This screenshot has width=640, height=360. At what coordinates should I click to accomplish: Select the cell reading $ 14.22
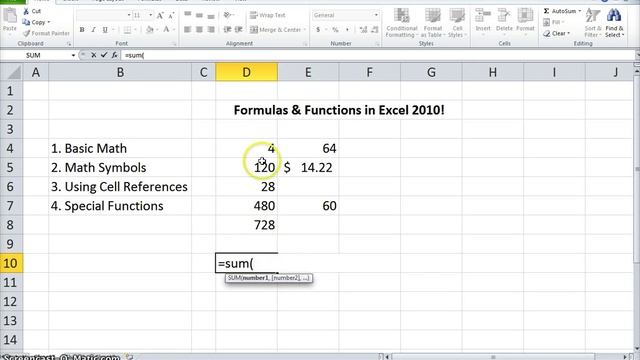(308, 167)
